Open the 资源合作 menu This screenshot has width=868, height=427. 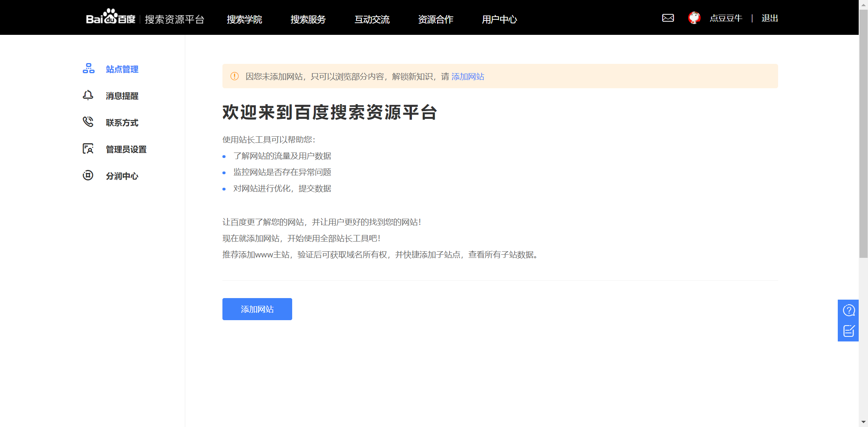[436, 19]
